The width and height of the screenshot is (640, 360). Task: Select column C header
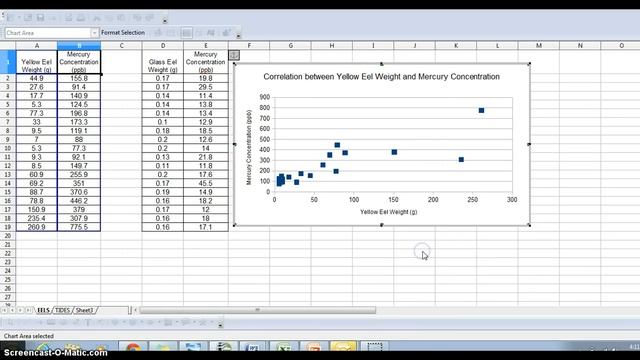coord(121,45)
